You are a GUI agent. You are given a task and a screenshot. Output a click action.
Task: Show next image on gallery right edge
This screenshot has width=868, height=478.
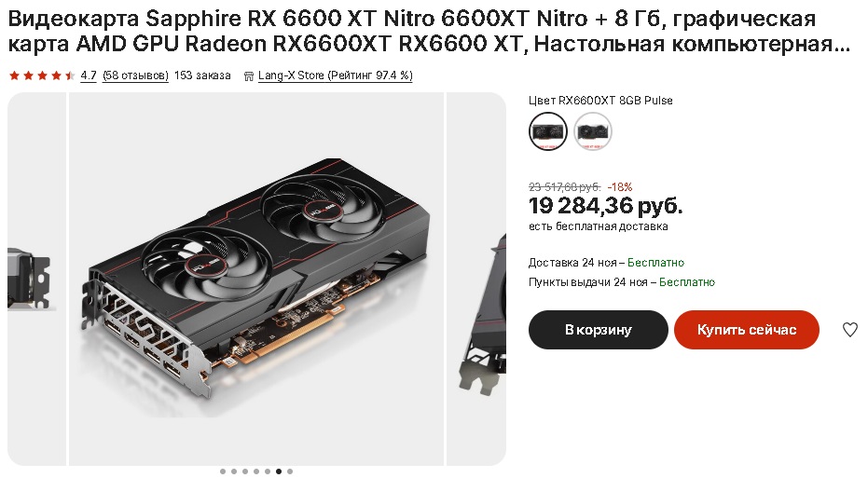[476, 279]
